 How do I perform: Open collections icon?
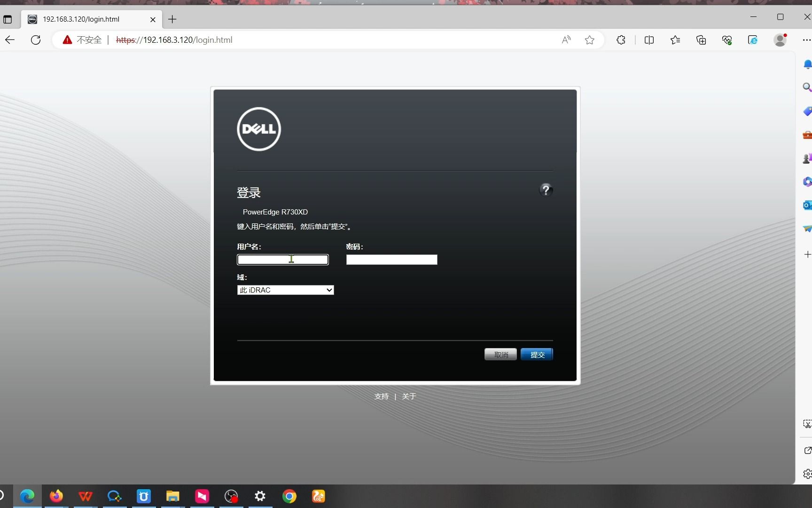[701, 40]
